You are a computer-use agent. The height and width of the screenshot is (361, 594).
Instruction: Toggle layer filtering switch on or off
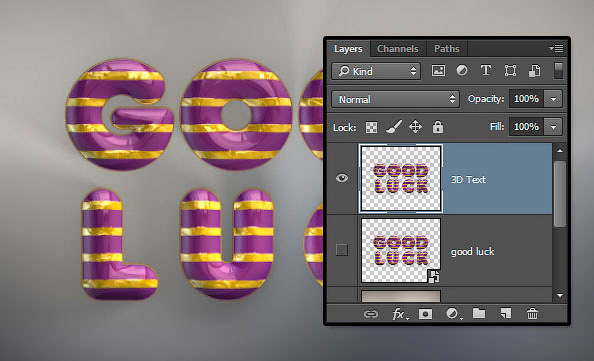[x=558, y=71]
